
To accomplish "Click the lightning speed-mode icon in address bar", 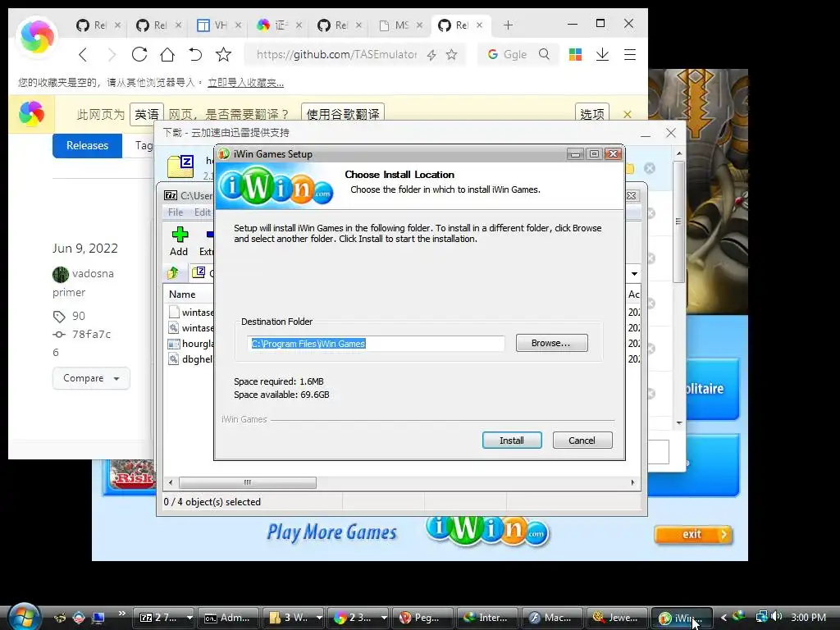I will point(431,55).
